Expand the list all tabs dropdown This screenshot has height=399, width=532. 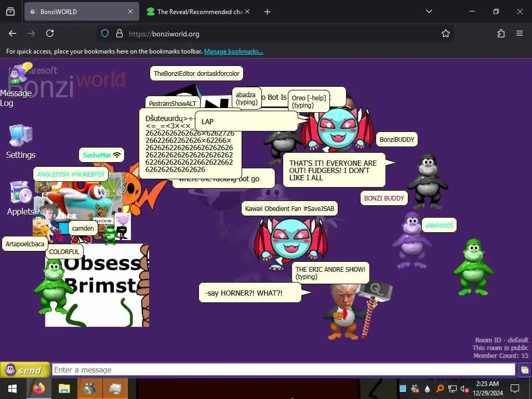coord(429,11)
